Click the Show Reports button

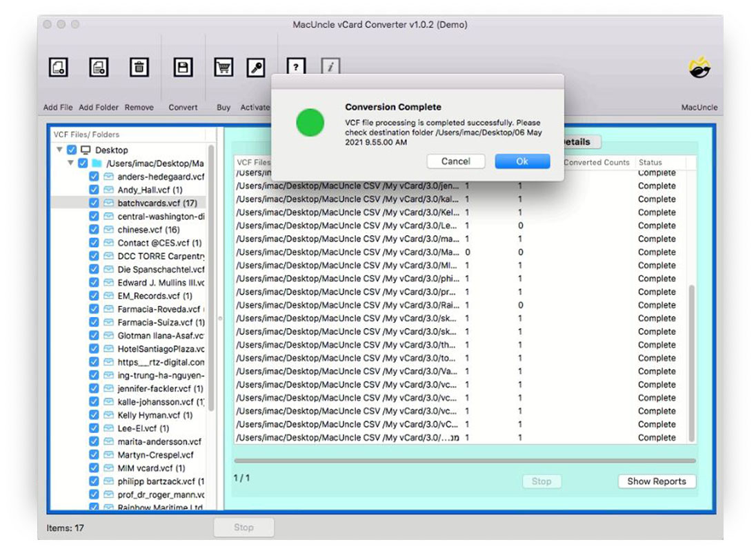tap(656, 481)
